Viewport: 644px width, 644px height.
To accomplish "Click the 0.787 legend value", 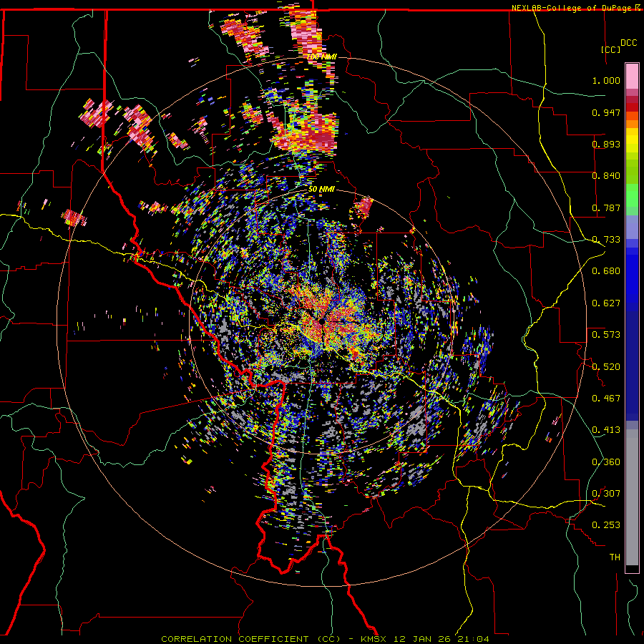I will (x=606, y=208).
